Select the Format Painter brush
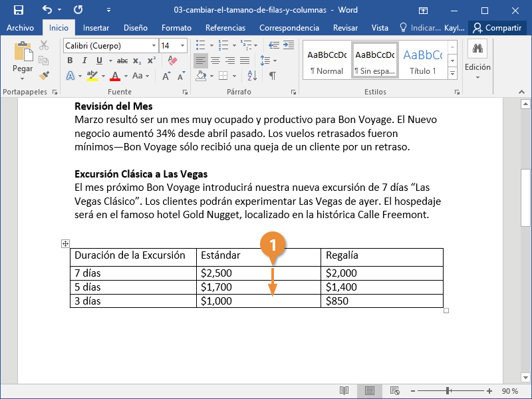This screenshot has width=532, height=399. coord(44,75)
